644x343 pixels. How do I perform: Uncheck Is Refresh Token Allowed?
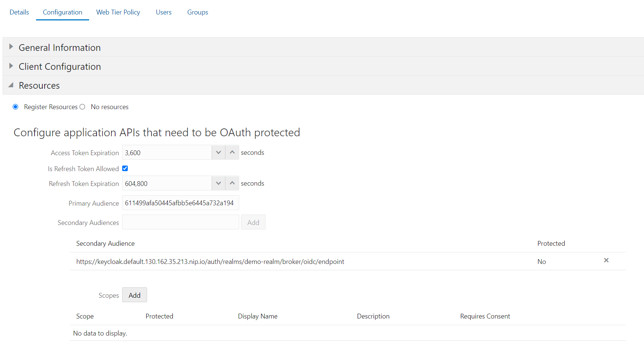click(125, 169)
